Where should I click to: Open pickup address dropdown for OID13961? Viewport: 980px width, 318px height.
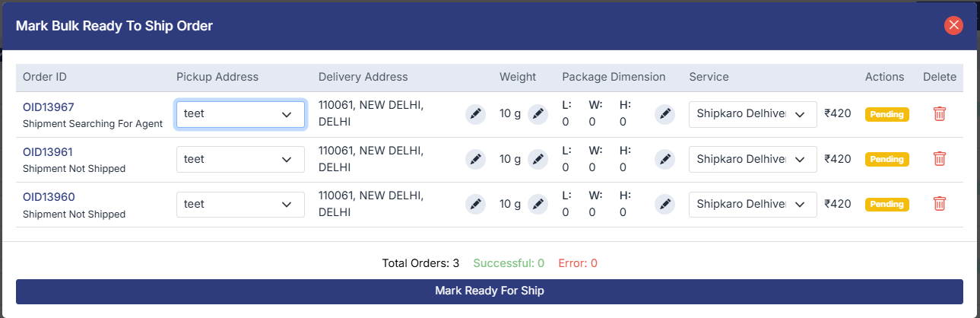pos(240,159)
